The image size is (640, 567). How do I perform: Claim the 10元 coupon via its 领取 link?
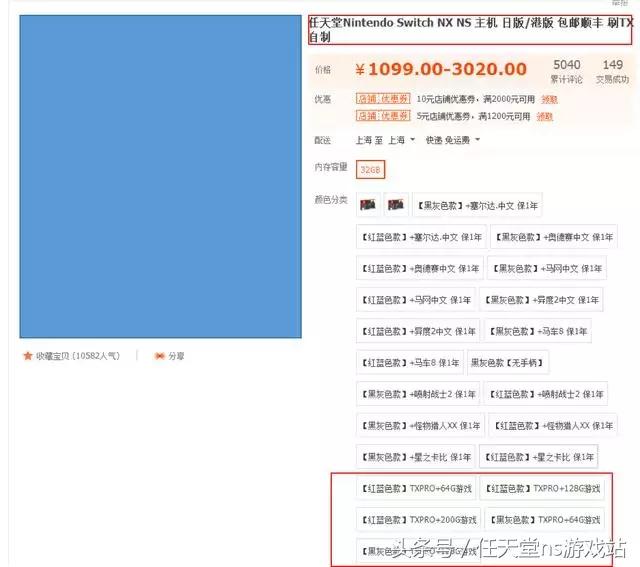(x=549, y=99)
